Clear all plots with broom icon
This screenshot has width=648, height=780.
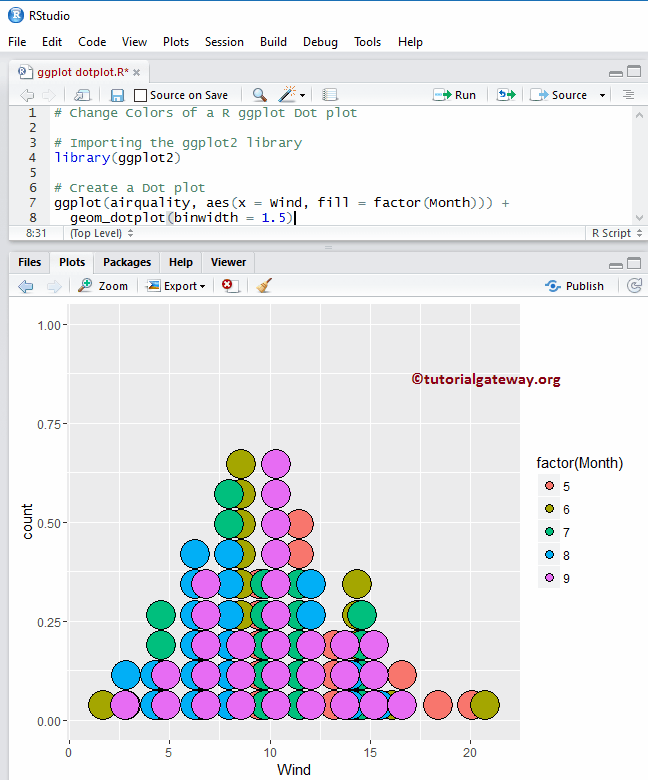pyautogui.click(x=263, y=285)
